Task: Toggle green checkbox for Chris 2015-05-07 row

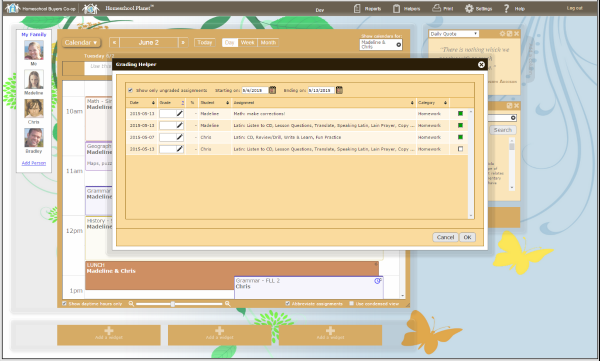Action: pyautogui.click(x=460, y=137)
